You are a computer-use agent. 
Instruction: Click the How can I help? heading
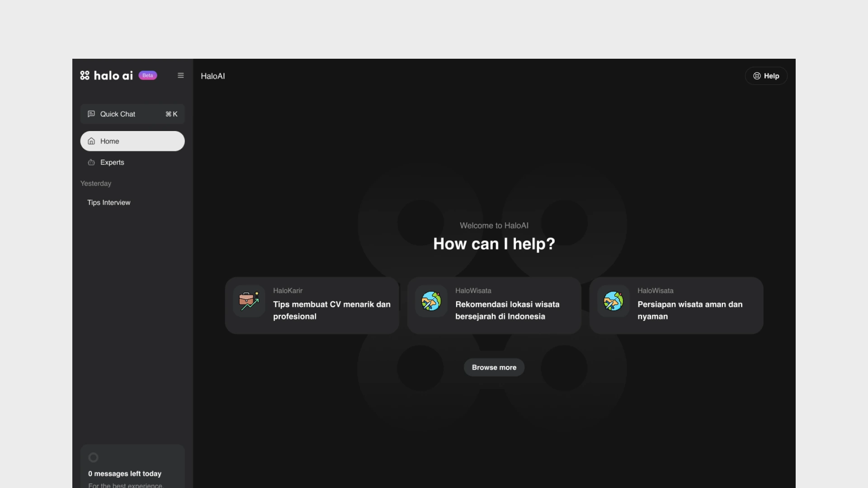pyautogui.click(x=494, y=244)
